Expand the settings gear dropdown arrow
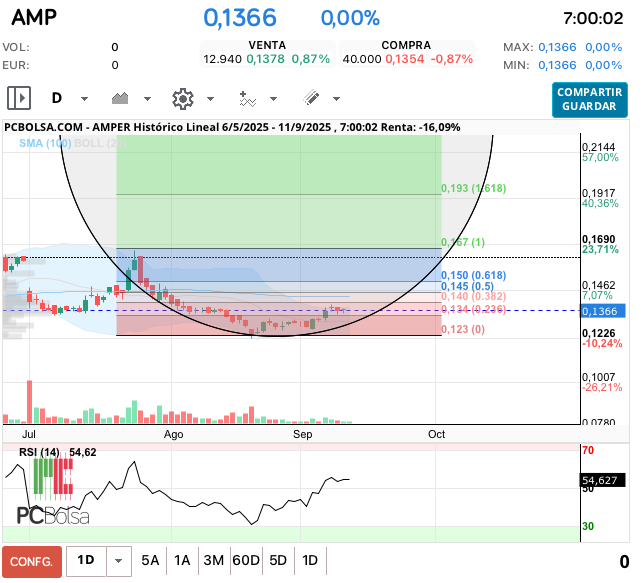This screenshot has height=583, width=643. [210, 99]
